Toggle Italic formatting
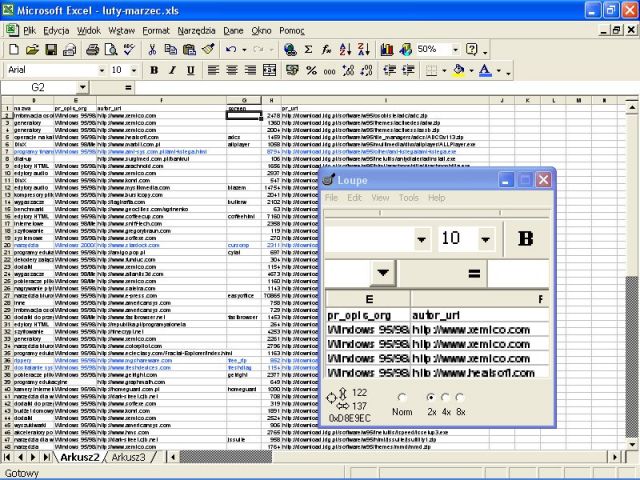This screenshot has height=480, width=640. point(172,70)
